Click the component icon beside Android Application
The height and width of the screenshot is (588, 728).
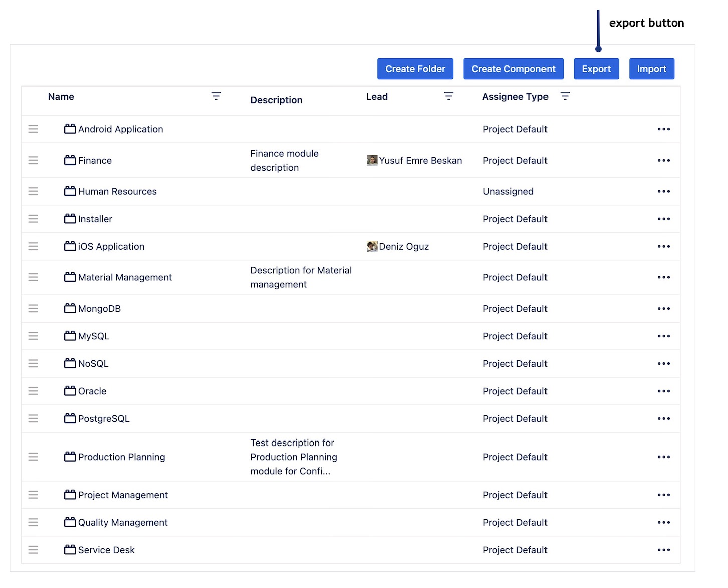[x=69, y=129]
